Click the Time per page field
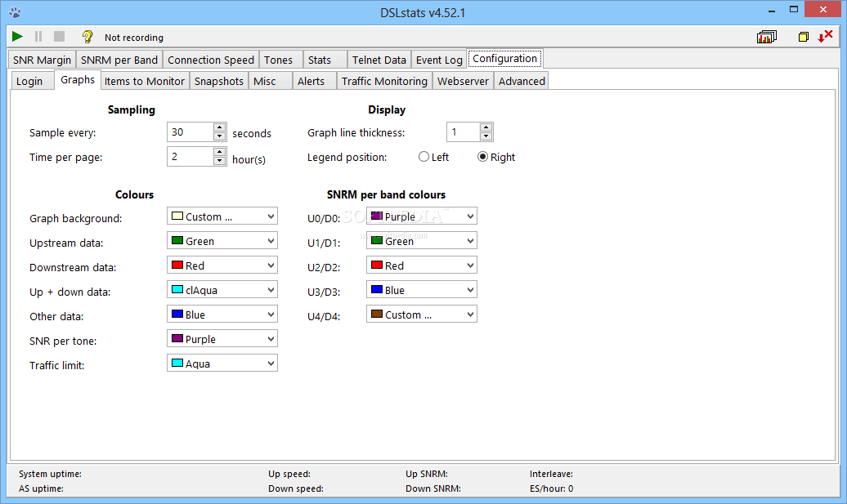Image resolution: width=847 pixels, height=504 pixels. click(190, 157)
